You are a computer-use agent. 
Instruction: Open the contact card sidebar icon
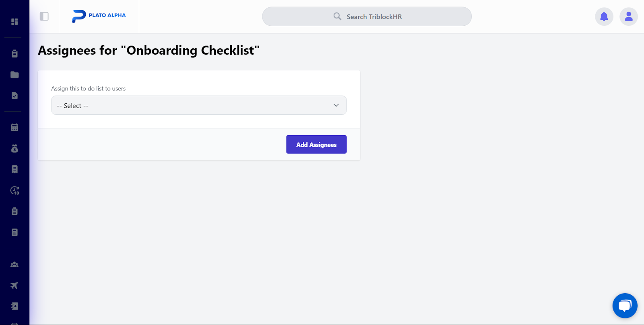coord(14,306)
